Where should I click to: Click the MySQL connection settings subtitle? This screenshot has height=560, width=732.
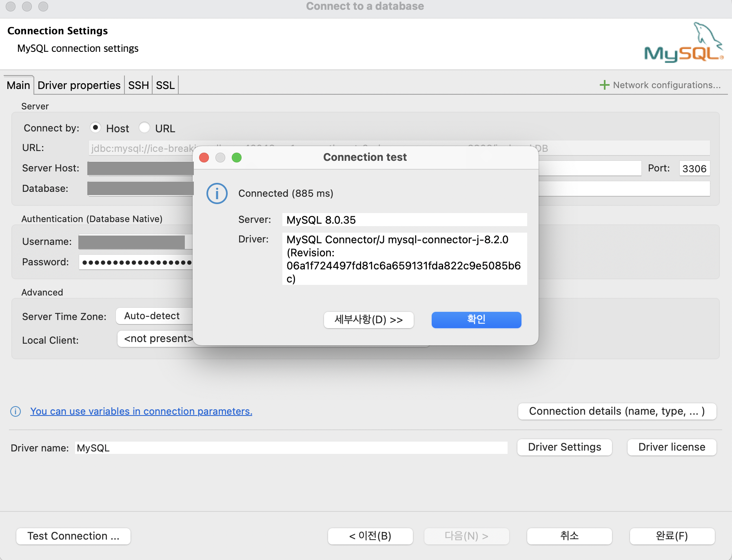78,48
